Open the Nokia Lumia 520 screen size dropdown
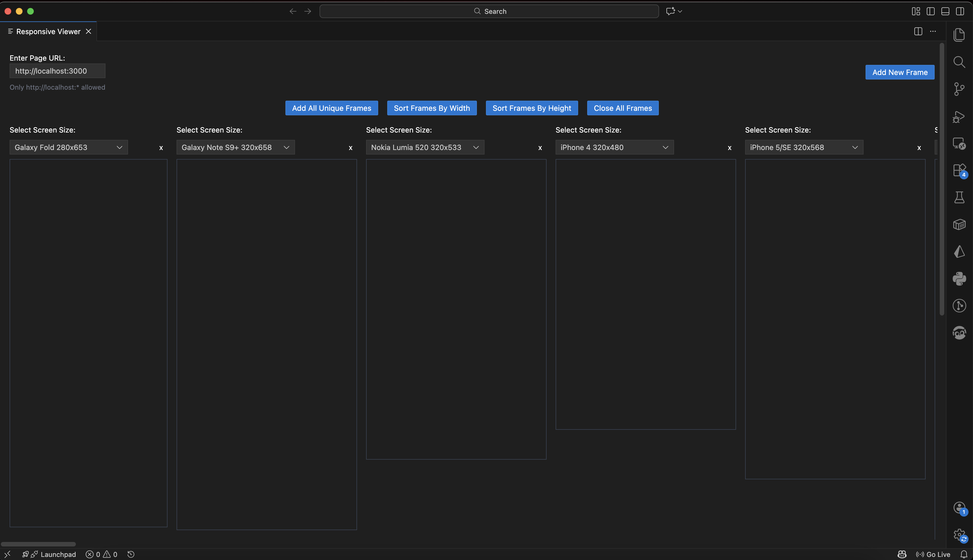The height and width of the screenshot is (560, 973). point(424,147)
